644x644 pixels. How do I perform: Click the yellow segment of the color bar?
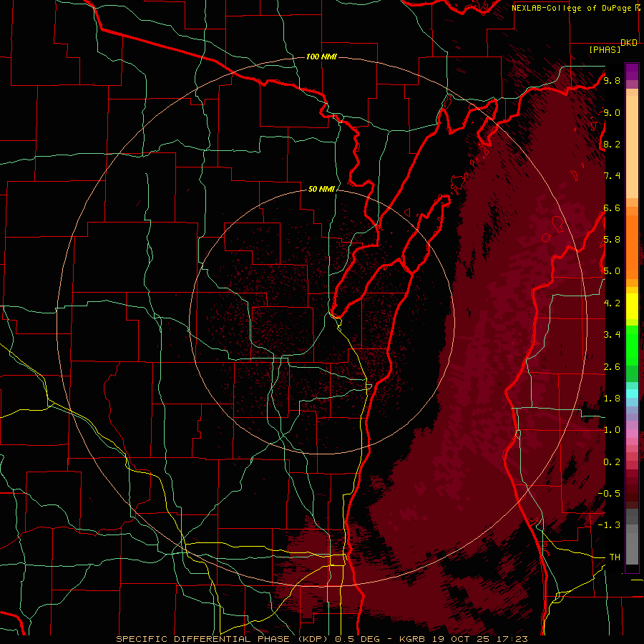click(632, 306)
